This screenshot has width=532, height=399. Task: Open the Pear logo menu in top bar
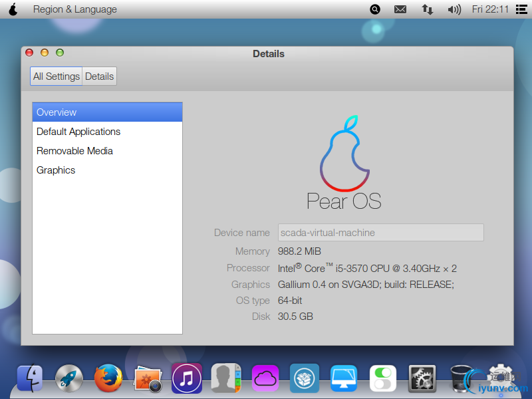pyautogui.click(x=13, y=9)
